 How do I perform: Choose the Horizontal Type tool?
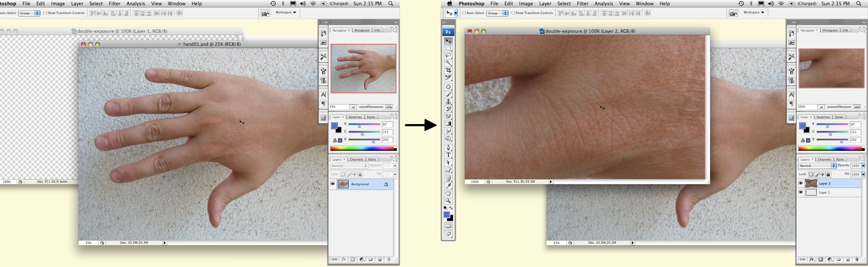pos(448,155)
